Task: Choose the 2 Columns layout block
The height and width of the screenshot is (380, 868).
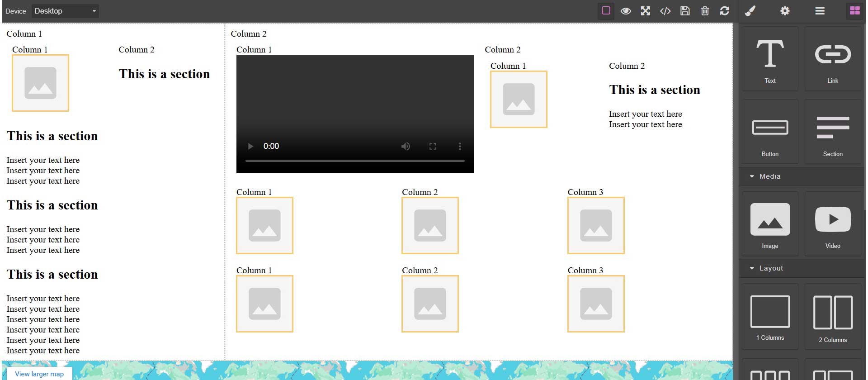Action: 833,317
